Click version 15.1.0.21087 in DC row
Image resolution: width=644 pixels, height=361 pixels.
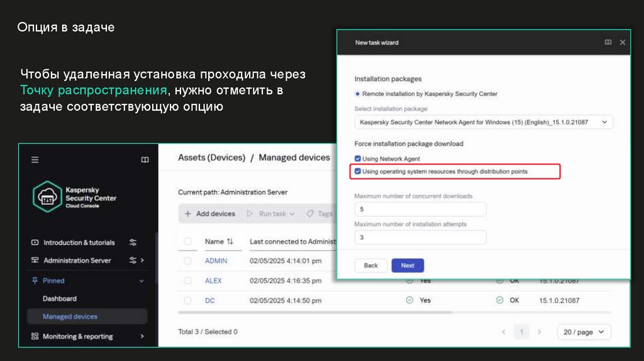(559, 300)
